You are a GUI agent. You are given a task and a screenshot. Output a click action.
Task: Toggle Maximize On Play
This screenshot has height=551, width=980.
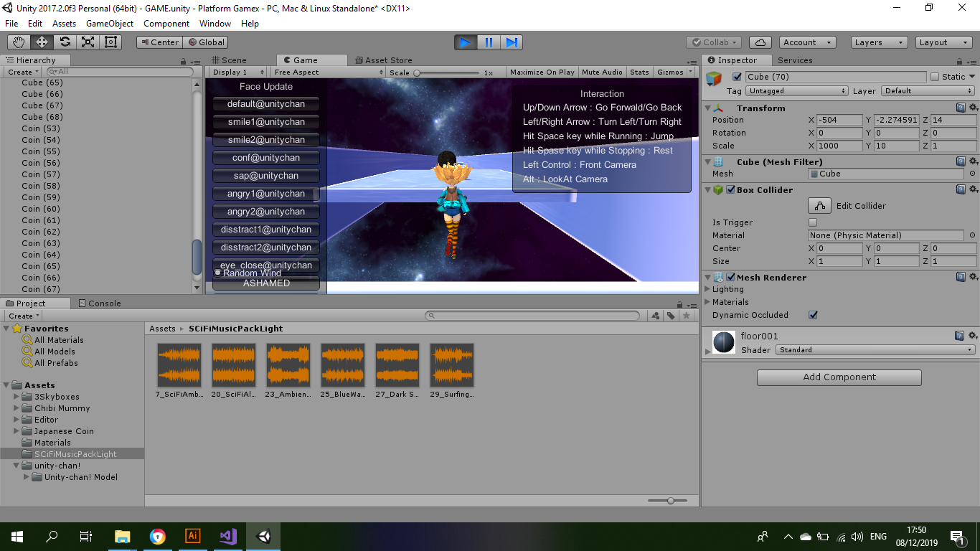(x=542, y=72)
